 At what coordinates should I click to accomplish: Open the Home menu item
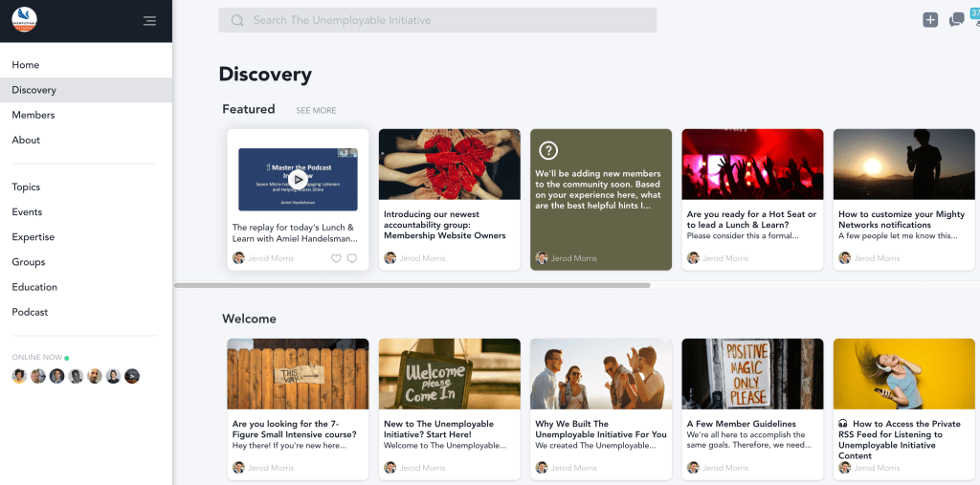(x=26, y=65)
